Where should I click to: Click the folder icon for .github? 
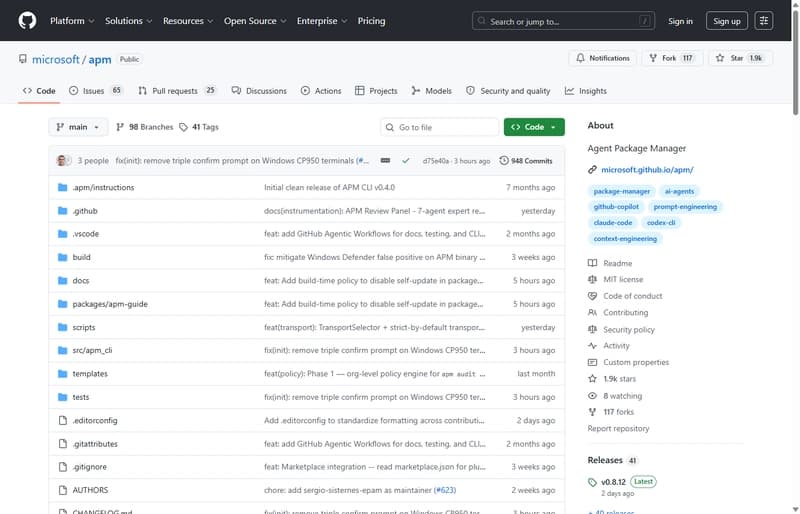pyautogui.click(x=63, y=211)
